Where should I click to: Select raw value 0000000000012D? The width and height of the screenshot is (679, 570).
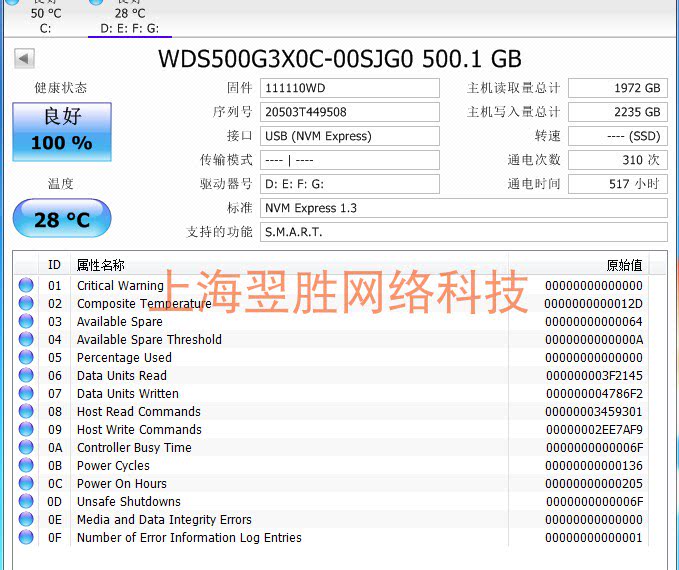coord(593,304)
